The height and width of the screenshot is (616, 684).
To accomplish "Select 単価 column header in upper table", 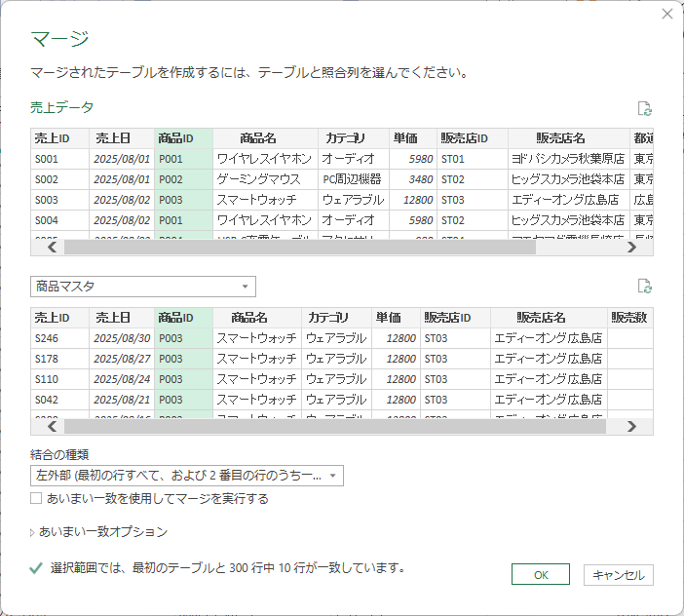I will pyautogui.click(x=405, y=137).
